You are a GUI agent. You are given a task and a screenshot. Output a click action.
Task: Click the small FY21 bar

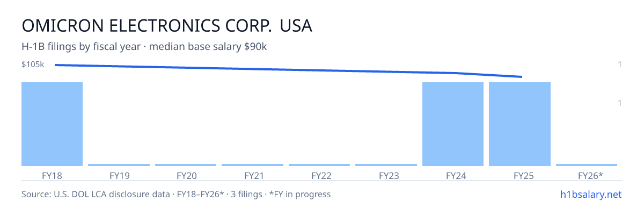tap(252, 165)
